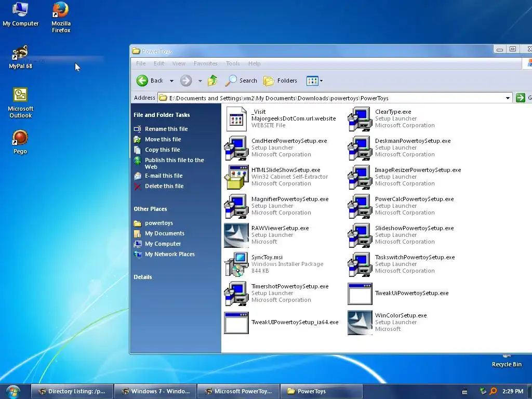Select the WinColorSetup.exe icon
The width and height of the screenshot is (532, 399).
(x=360, y=323)
